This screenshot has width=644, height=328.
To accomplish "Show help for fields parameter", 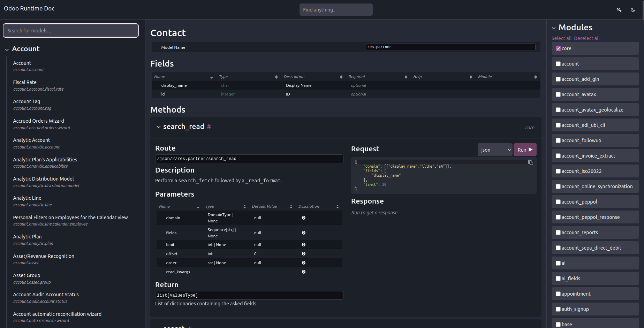I will [x=304, y=233].
